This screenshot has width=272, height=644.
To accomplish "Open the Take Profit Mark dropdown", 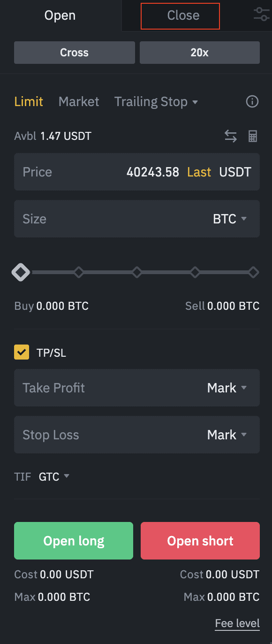I will 227,388.
